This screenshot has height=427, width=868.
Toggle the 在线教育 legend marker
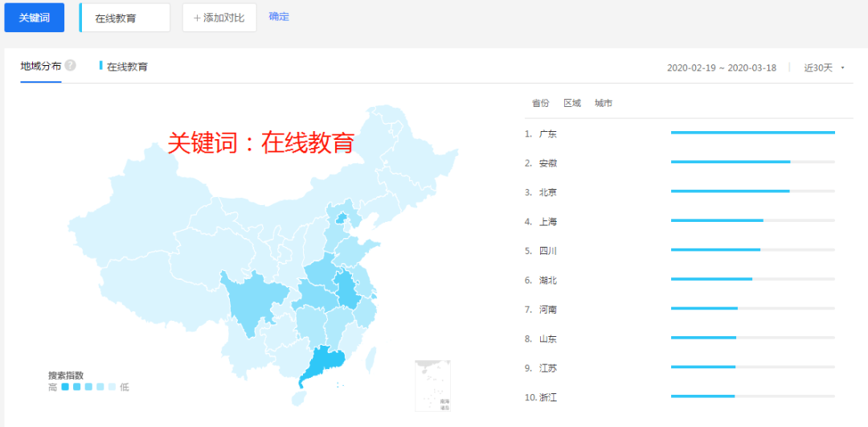point(101,66)
